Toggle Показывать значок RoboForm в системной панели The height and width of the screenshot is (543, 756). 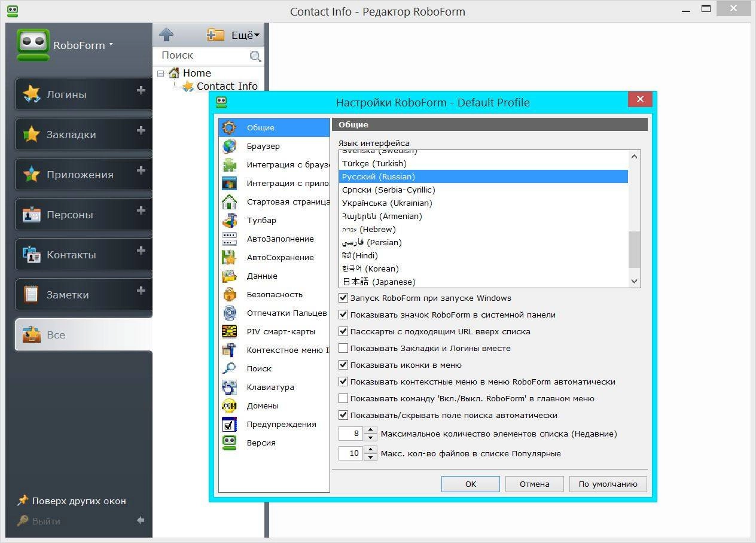click(x=343, y=315)
